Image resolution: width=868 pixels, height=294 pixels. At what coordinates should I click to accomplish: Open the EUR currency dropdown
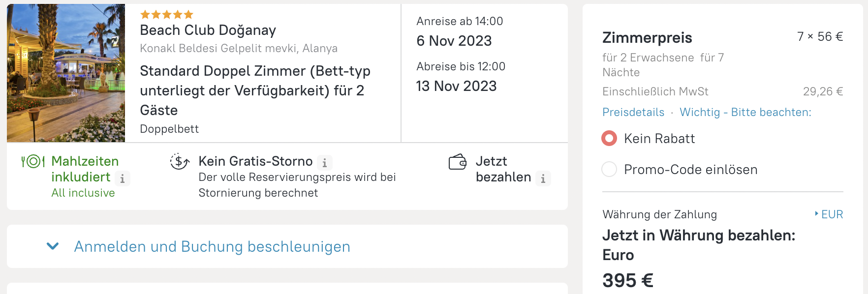[x=829, y=214]
